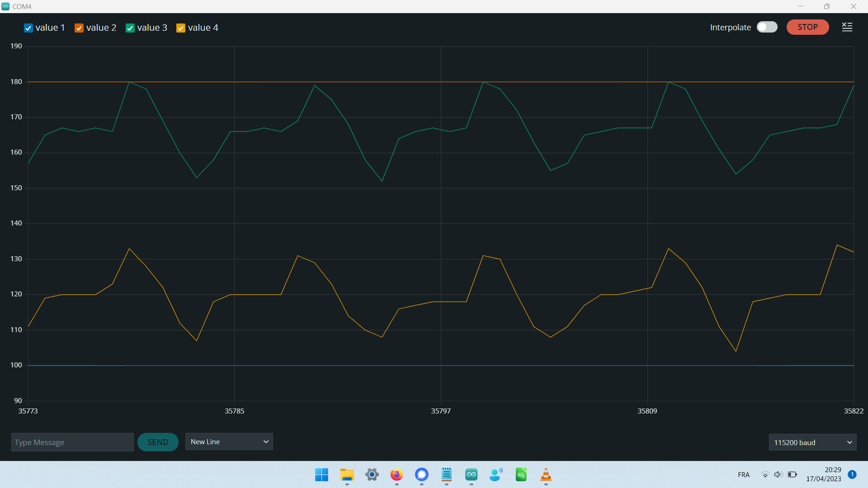
Task: Open Signal messenger taskbar icon
Action: click(x=421, y=474)
